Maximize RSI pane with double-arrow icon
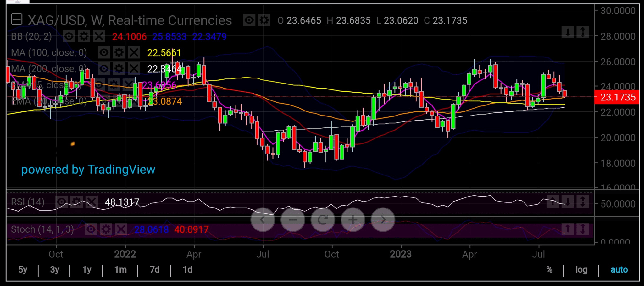Viewport: 644px width, 286px height. [x=583, y=202]
